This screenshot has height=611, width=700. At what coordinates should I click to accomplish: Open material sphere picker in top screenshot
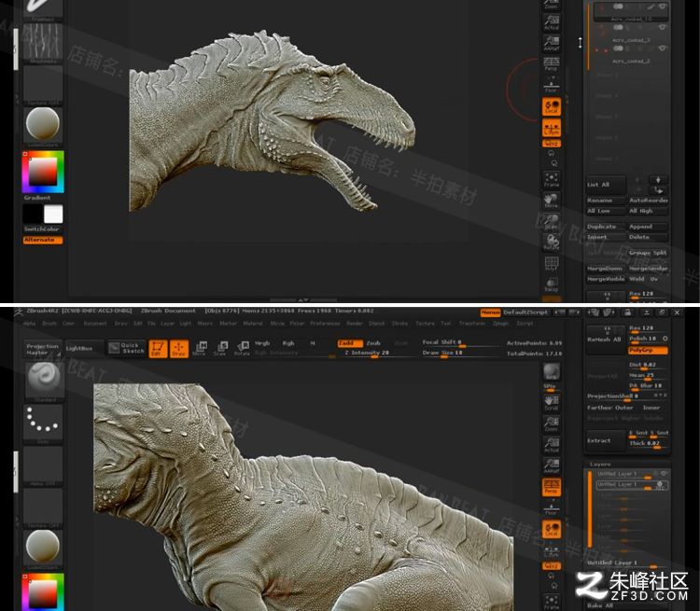click(43, 125)
